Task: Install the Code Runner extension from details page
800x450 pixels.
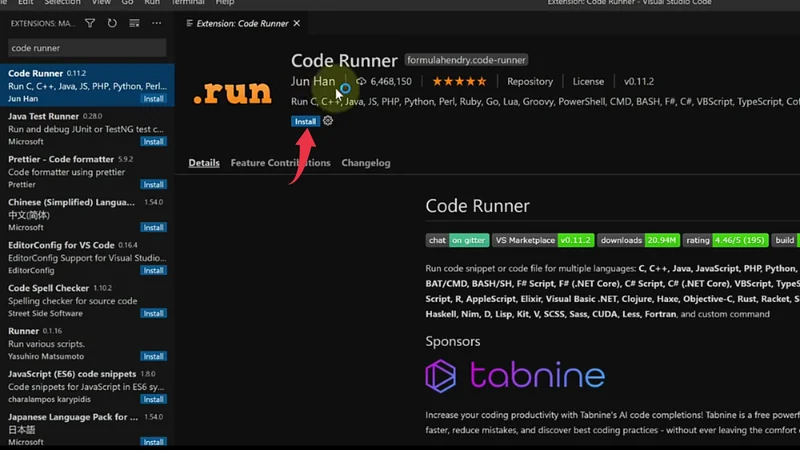Action: pyautogui.click(x=305, y=121)
